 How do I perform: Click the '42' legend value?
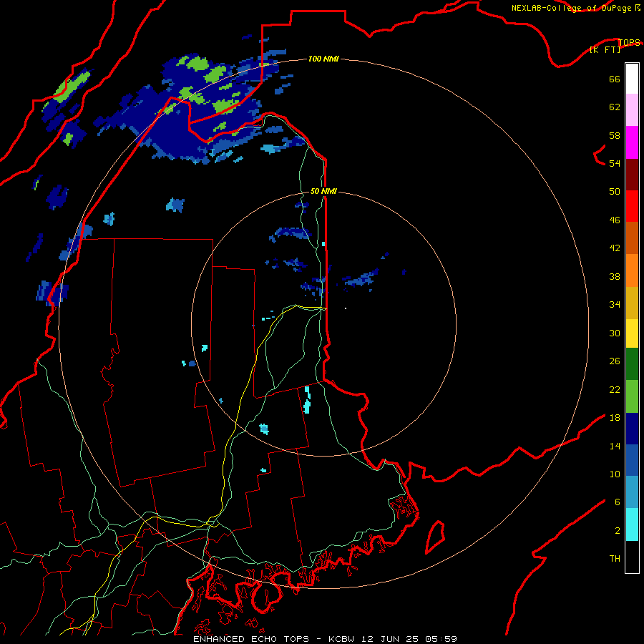615,248
